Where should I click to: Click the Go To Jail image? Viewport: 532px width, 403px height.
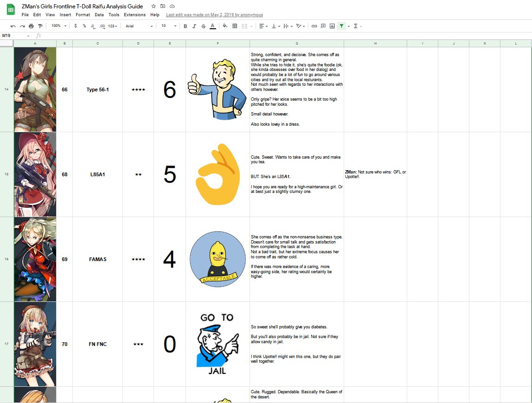point(217,344)
